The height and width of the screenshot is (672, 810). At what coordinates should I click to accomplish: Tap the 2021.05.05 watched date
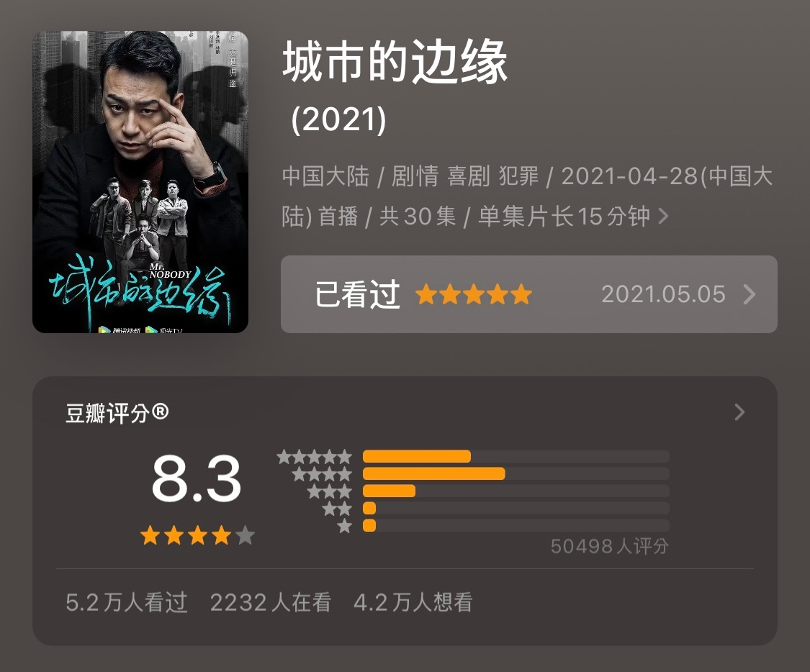[663, 294]
